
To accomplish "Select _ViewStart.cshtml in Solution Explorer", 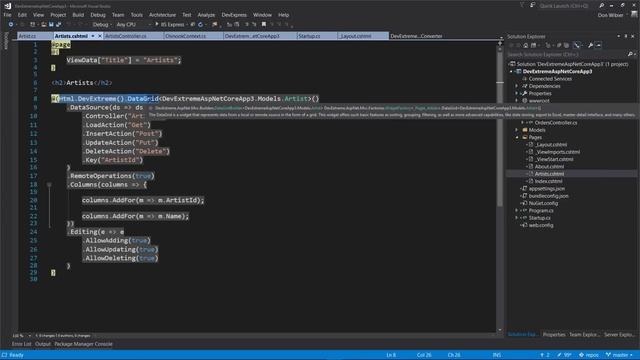I will (x=554, y=159).
